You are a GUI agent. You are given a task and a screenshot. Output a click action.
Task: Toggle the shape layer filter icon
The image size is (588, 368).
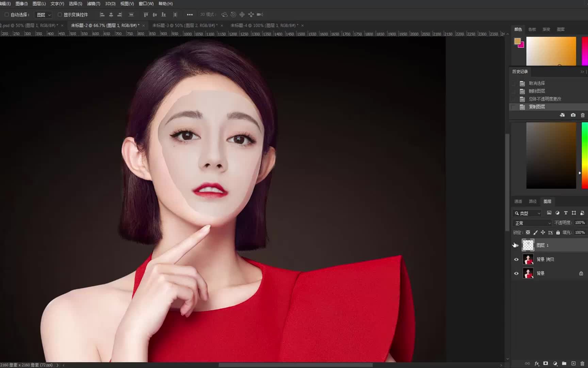574,213
